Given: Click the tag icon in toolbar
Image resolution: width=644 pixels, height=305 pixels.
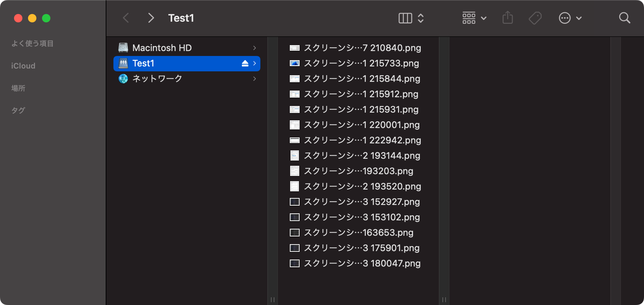Looking at the screenshot, I should pyautogui.click(x=535, y=18).
